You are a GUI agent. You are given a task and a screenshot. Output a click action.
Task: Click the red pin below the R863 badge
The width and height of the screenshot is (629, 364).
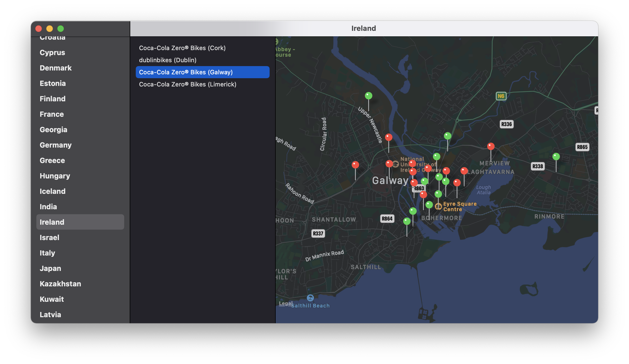pos(423,195)
